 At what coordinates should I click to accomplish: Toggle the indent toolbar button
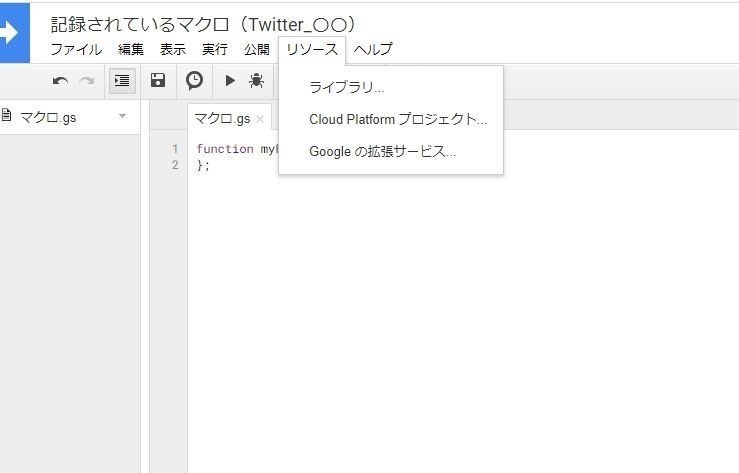[122, 81]
